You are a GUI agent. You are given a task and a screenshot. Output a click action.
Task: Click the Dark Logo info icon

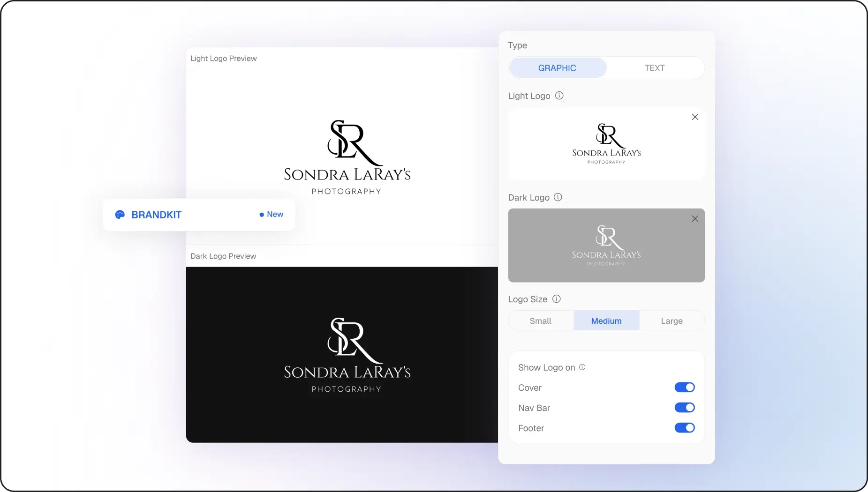pos(558,197)
